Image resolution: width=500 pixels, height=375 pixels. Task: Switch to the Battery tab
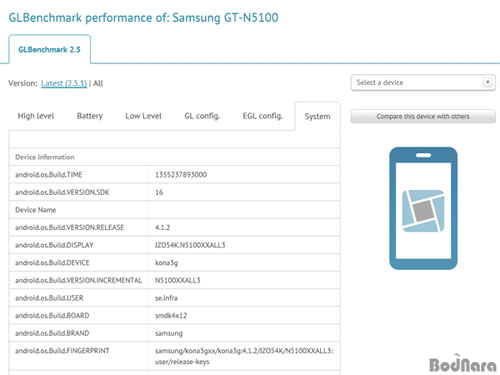(x=90, y=116)
